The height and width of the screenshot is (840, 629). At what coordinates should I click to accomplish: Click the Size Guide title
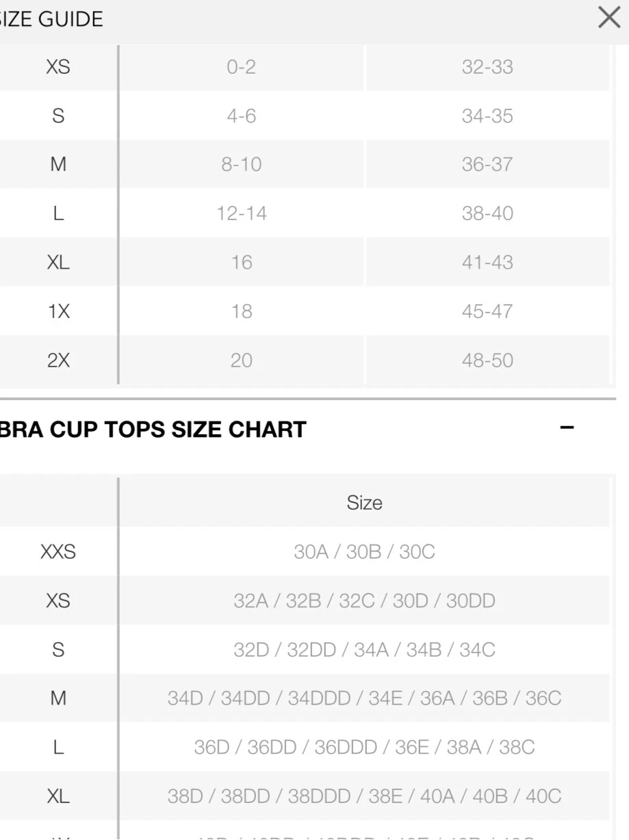(51, 19)
